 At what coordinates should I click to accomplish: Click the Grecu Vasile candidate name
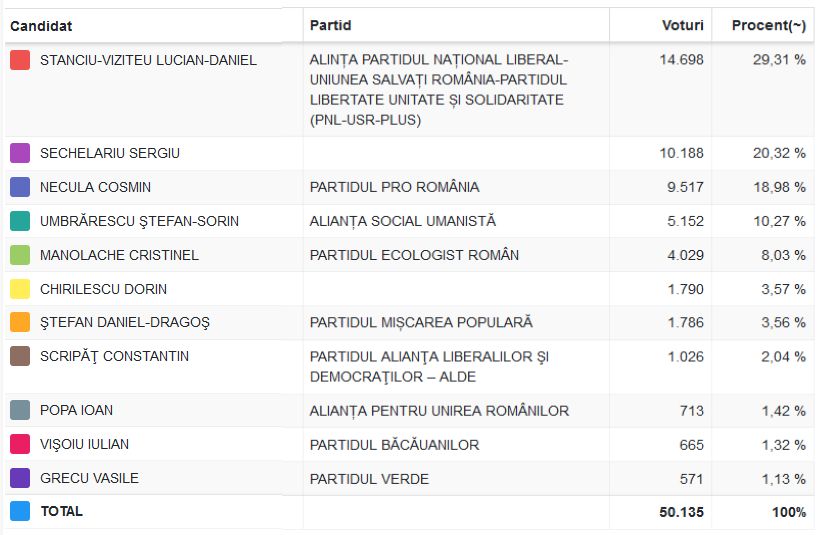[x=89, y=478]
